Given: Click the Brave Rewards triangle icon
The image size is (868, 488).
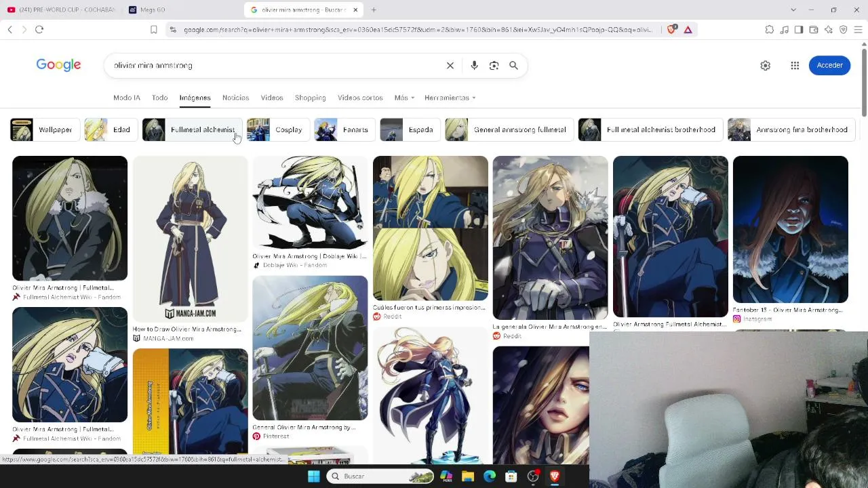Looking at the screenshot, I should pyautogui.click(x=688, y=30).
